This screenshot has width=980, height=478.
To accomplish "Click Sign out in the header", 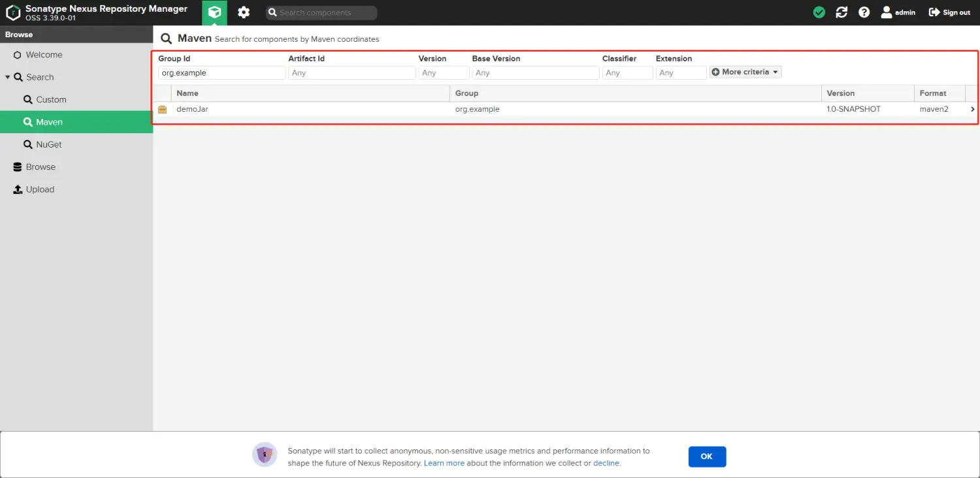I will tap(949, 12).
